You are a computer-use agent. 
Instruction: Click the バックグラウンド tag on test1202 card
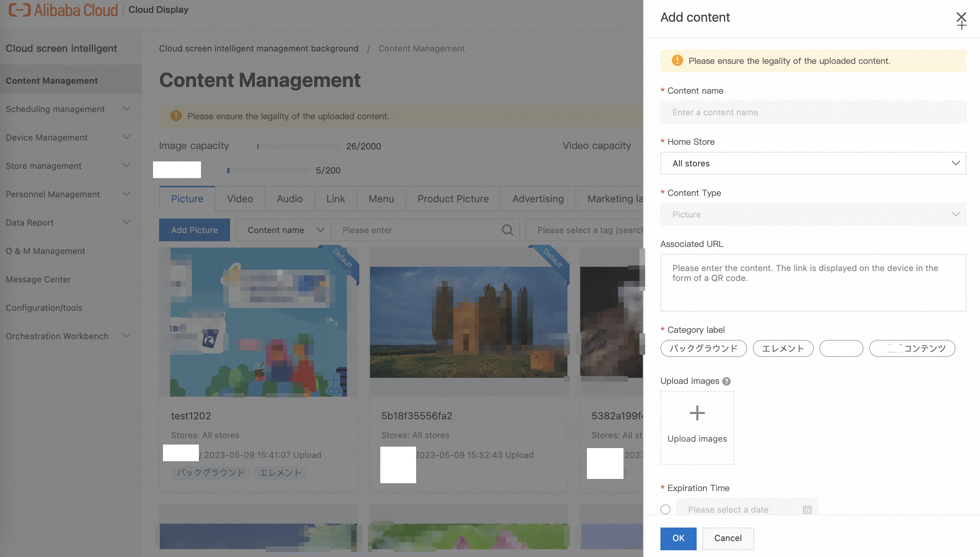[x=211, y=473]
